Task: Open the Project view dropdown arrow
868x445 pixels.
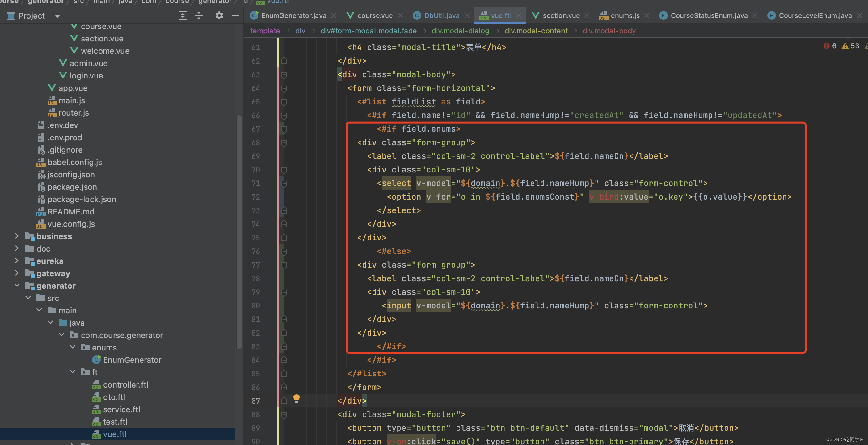Action: pos(57,16)
